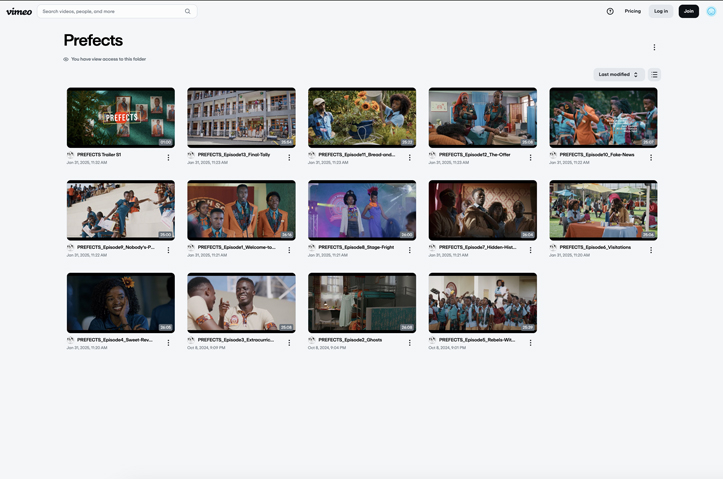Open options for Episode8 Stage-Fright
Image resolution: width=723 pixels, height=479 pixels.
pos(409,250)
